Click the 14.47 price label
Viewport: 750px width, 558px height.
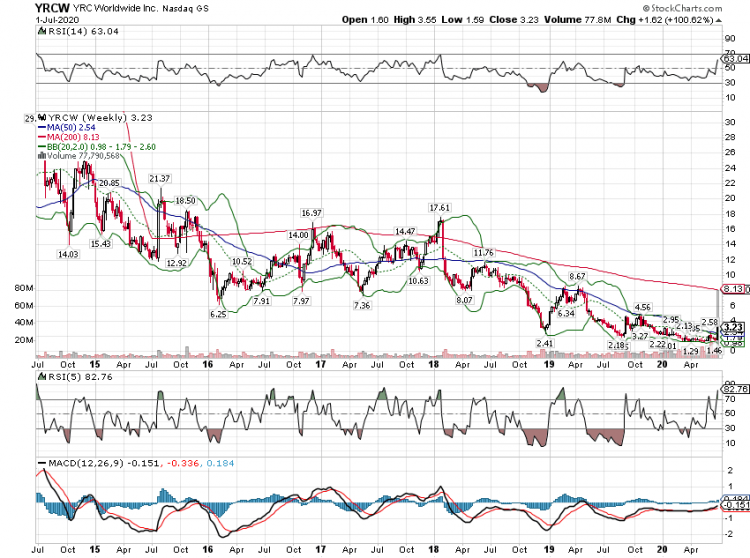405,231
